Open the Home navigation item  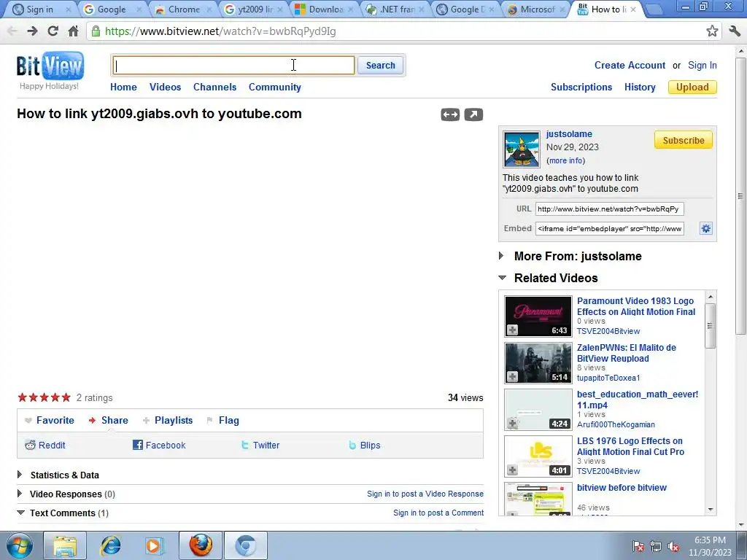[123, 87]
